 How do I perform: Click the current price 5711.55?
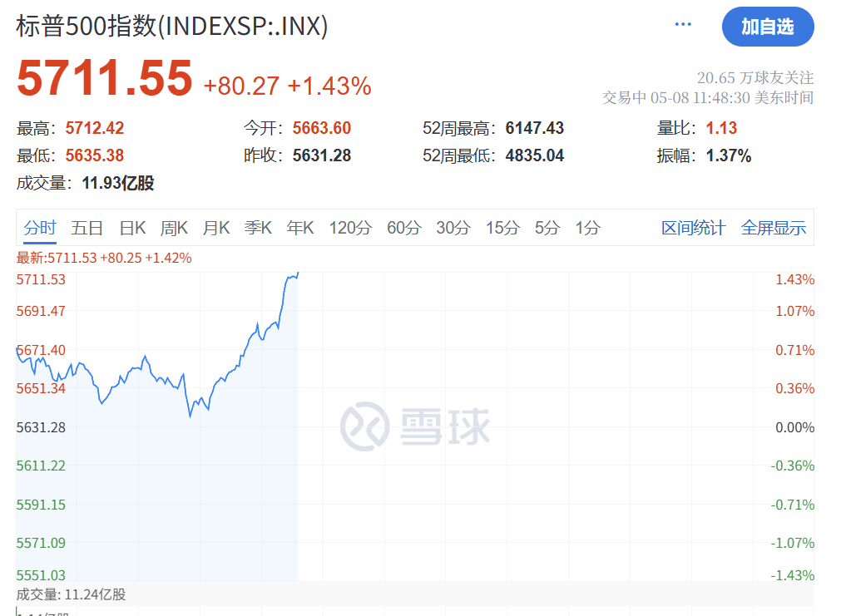pos(105,78)
